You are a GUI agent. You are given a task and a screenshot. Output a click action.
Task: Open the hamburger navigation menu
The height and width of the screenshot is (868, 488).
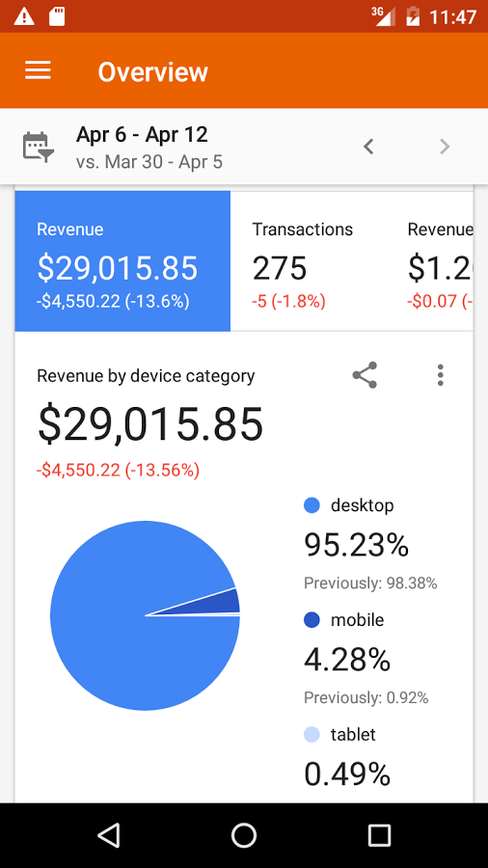[x=38, y=70]
